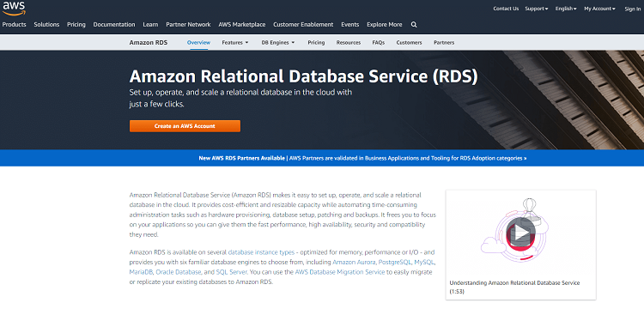Go to the Partners tab
The image size is (644, 327).
coord(444,42)
